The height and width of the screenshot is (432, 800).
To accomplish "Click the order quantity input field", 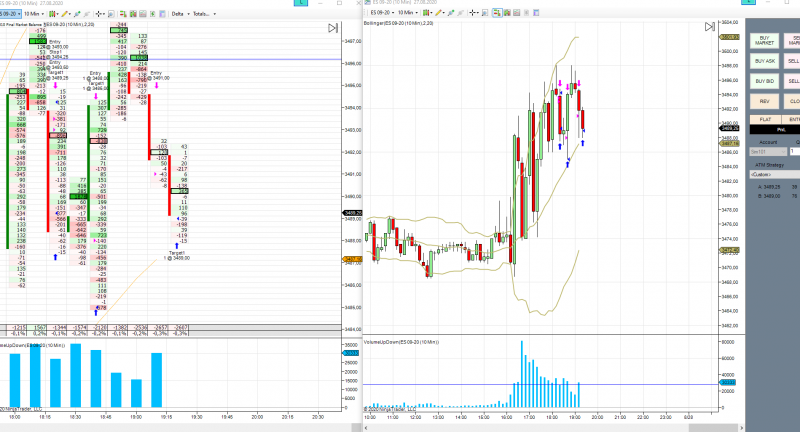I will click(795, 151).
